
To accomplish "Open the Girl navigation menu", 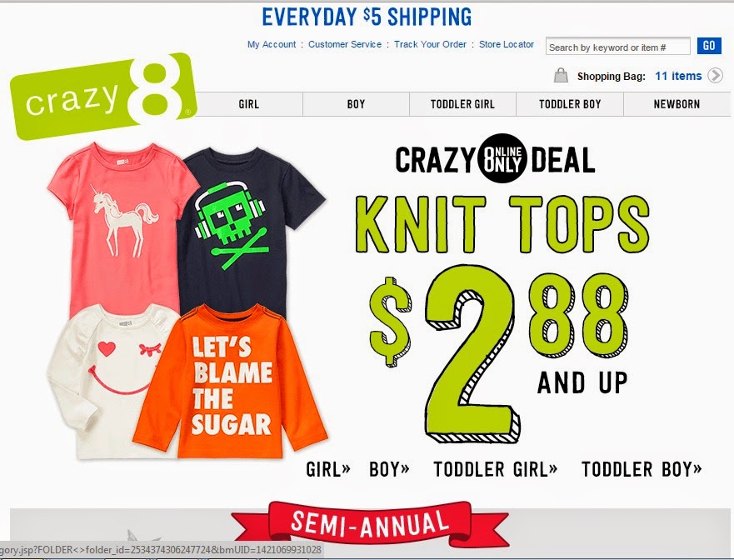I will pyautogui.click(x=249, y=104).
